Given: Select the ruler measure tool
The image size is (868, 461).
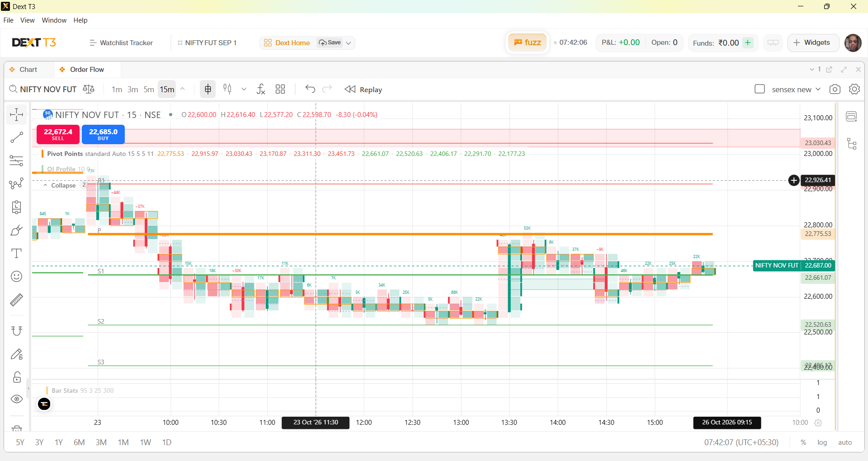Looking at the screenshot, I should click(x=16, y=300).
